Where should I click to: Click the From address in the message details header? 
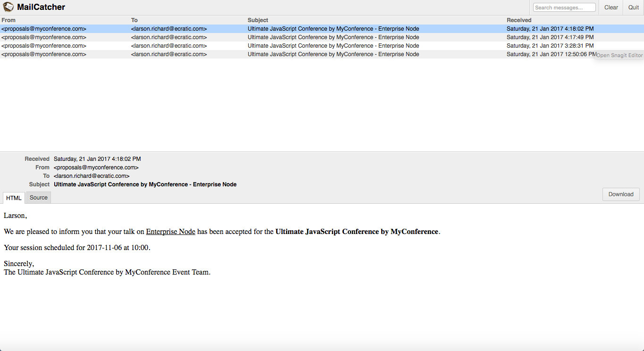(x=96, y=167)
